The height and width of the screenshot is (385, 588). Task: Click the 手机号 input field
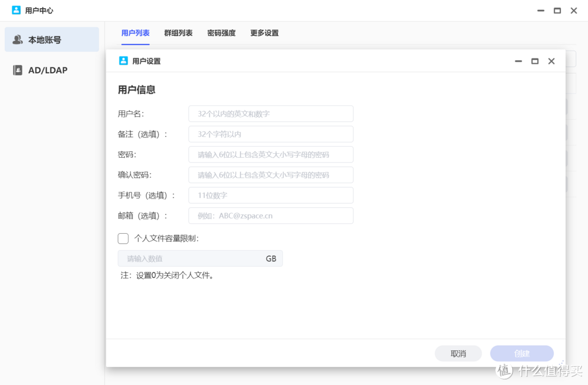point(271,195)
